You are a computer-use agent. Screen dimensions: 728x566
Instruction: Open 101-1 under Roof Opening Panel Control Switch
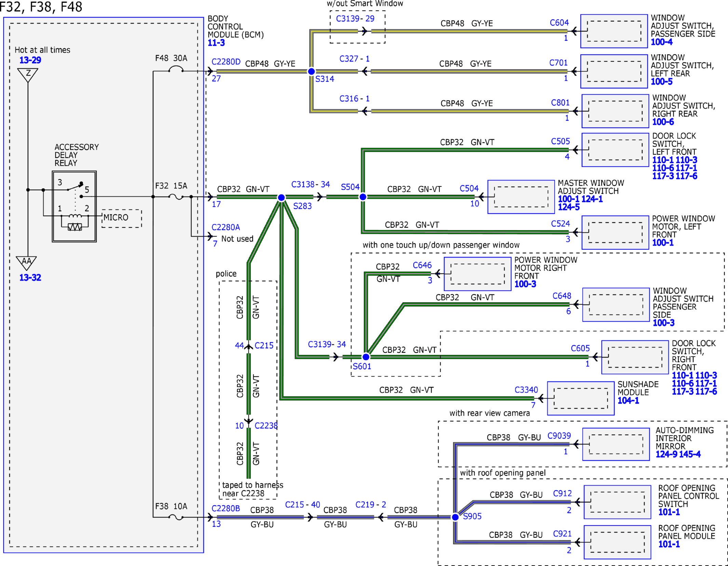click(669, 512)
